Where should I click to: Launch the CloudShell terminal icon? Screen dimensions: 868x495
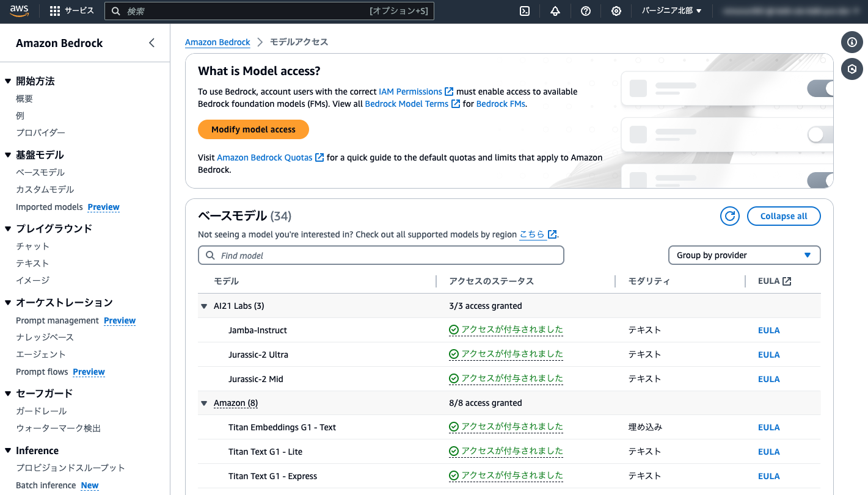tap(525, 11)
